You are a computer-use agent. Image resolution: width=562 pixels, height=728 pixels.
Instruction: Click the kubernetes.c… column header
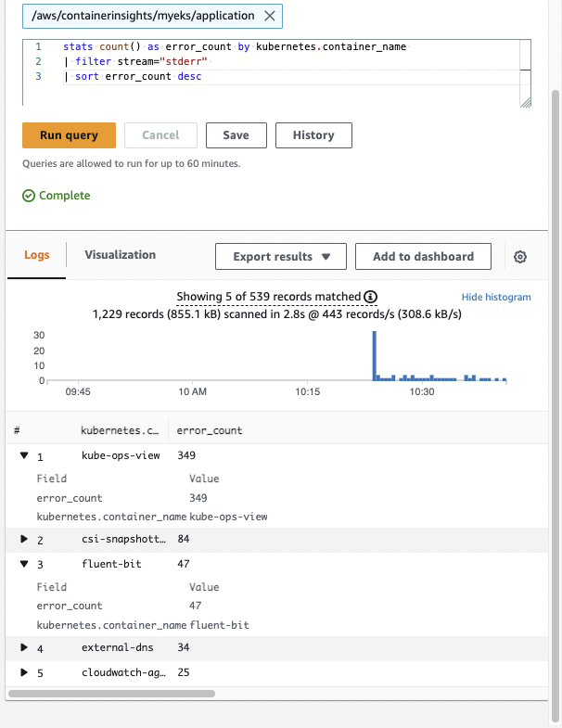120,430
